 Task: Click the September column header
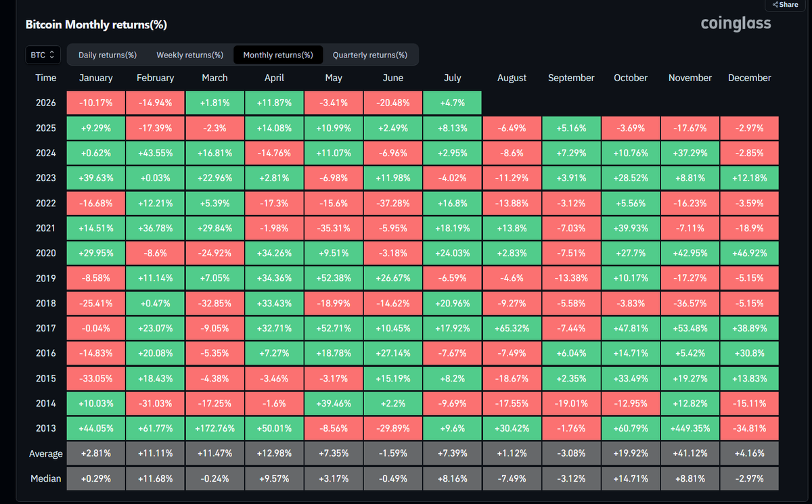pyautogui.click(x=571, y=78)
